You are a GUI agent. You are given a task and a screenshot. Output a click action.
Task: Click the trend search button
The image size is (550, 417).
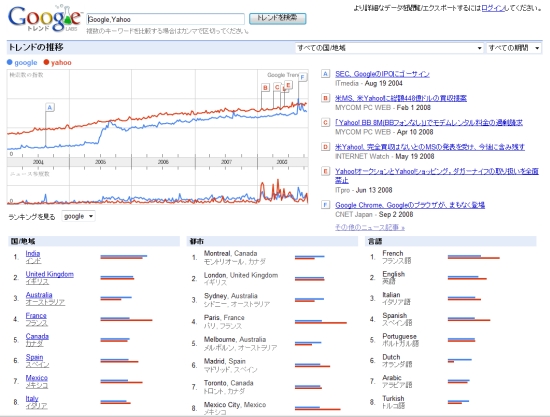[277, 18]
